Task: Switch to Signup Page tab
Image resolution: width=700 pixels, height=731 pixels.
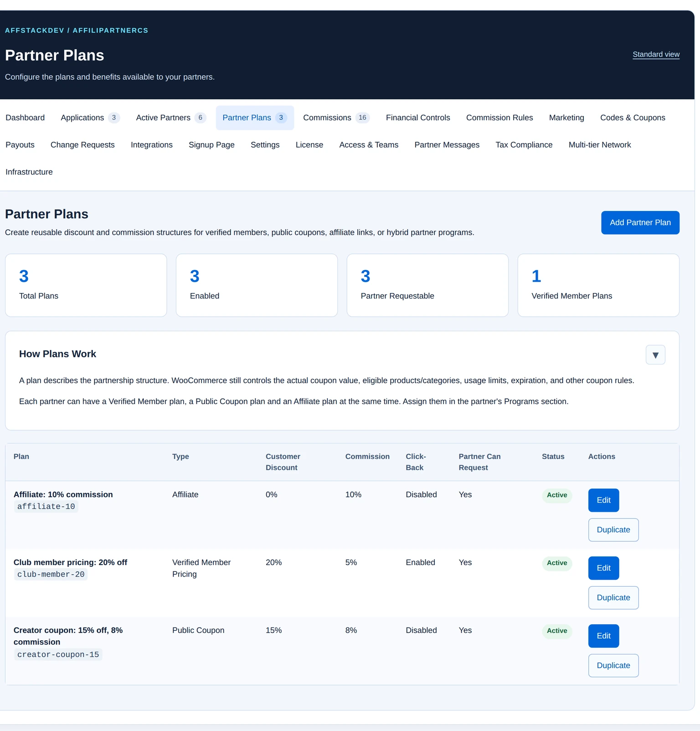Action: [211, 145]
